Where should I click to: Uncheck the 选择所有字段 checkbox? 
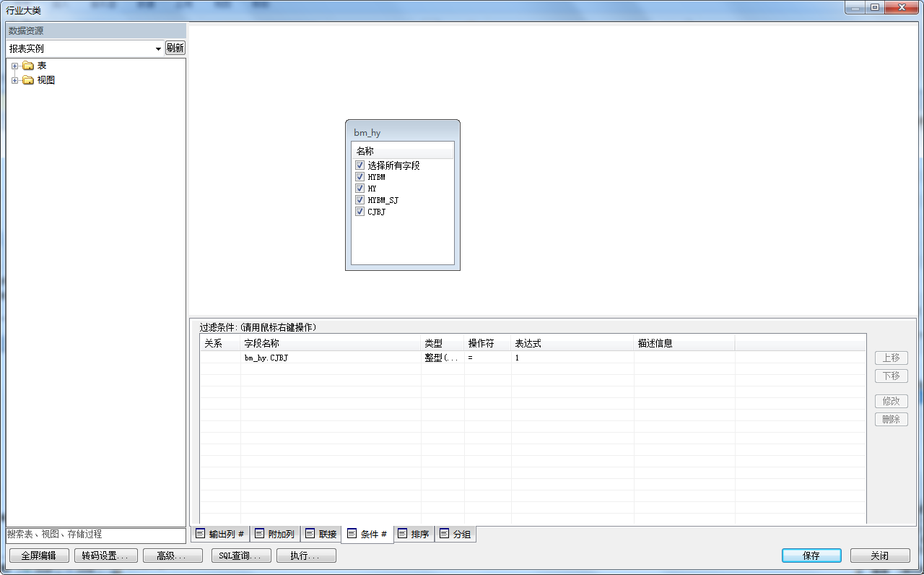(x=359, y=165)
